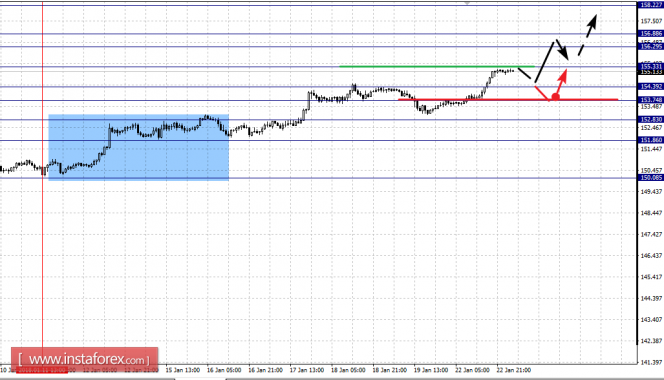Image resolution: width=664 pixels, height=380 pixels.
Task: Select the red horizontal support line
Action: pos(508,100)
